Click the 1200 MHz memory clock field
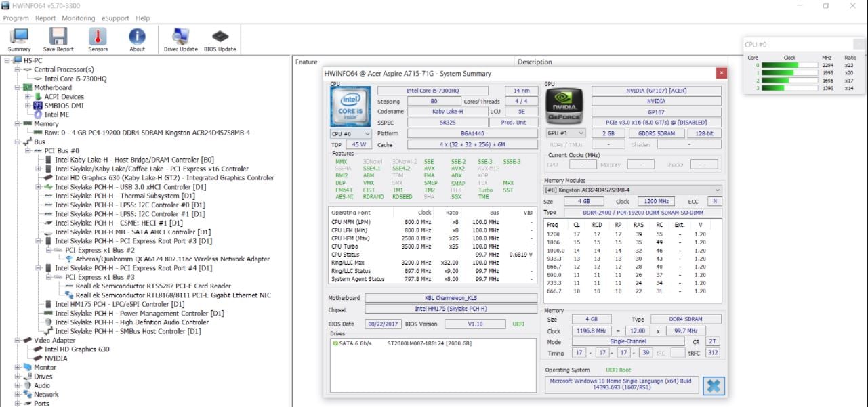Screen dimensions: 868x407 pyautogui.click(x=655, y=201)
